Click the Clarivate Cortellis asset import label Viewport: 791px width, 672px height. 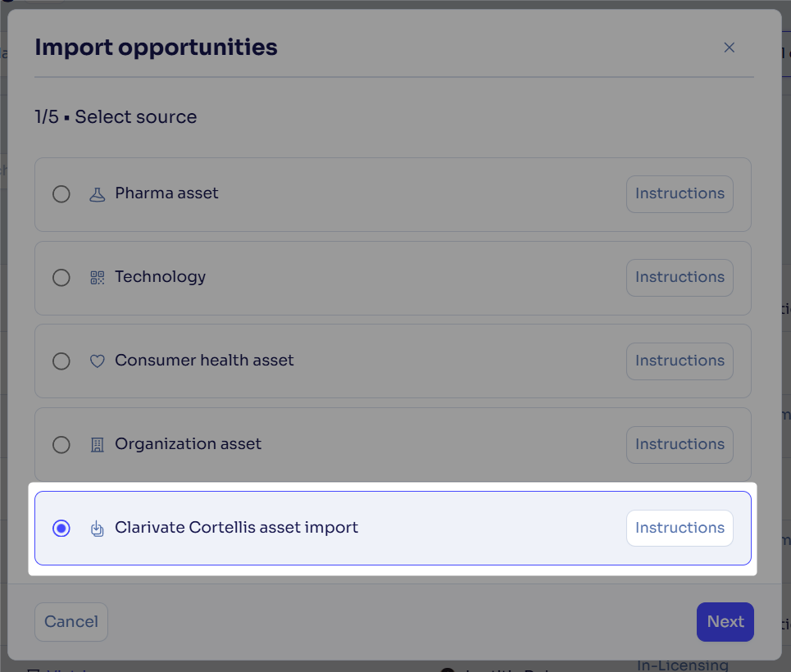point(237,527)
